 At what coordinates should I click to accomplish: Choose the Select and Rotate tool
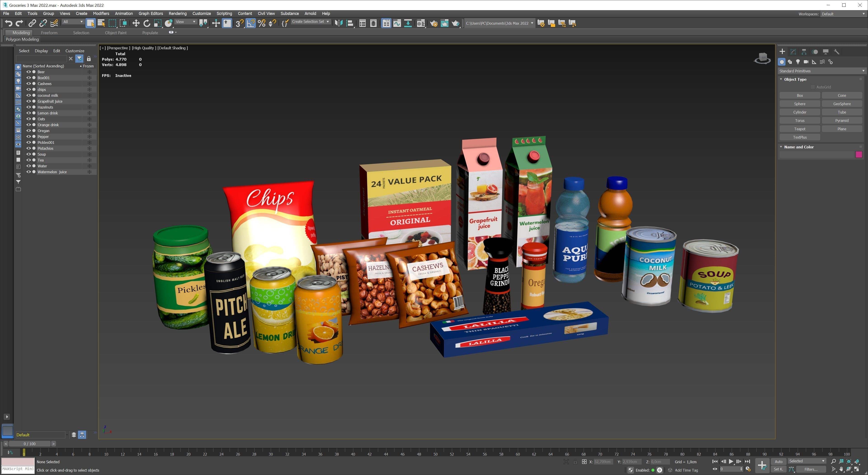pos(146,23)
